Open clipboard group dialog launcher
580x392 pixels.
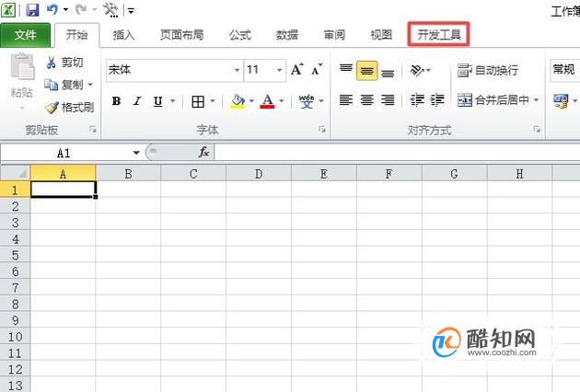(93, 130)
